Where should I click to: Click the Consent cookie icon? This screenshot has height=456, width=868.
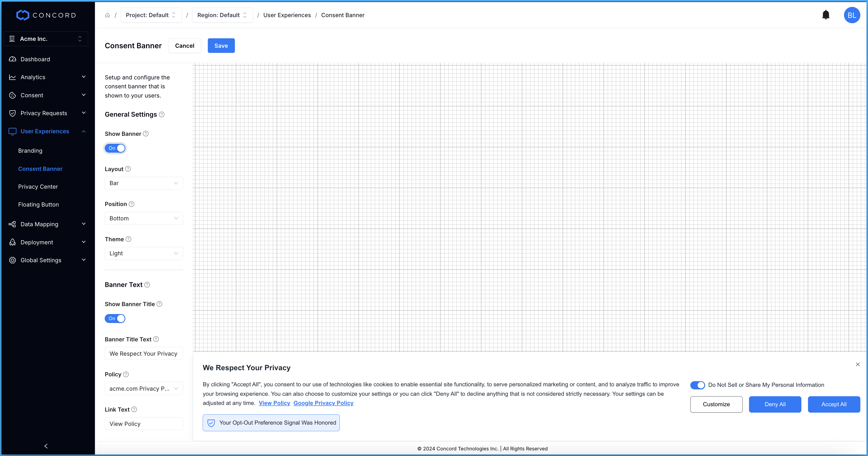13,95
